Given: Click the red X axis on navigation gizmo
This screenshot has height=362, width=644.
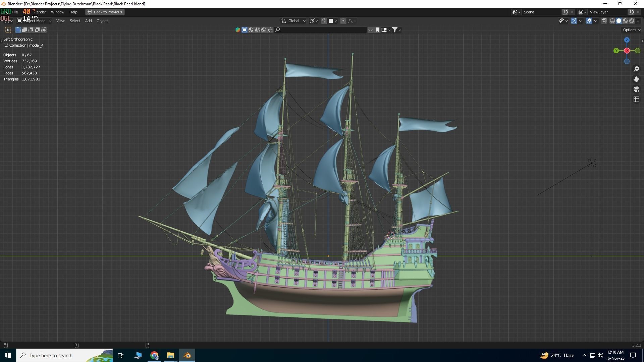Looking at the screenshot, I should [x=627, y=51].
